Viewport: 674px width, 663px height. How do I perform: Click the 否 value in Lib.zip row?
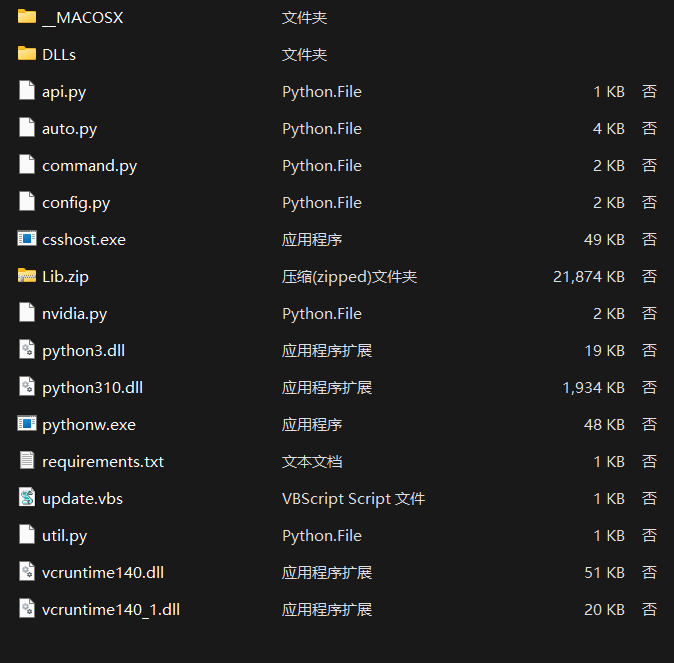tap(649, 276)
